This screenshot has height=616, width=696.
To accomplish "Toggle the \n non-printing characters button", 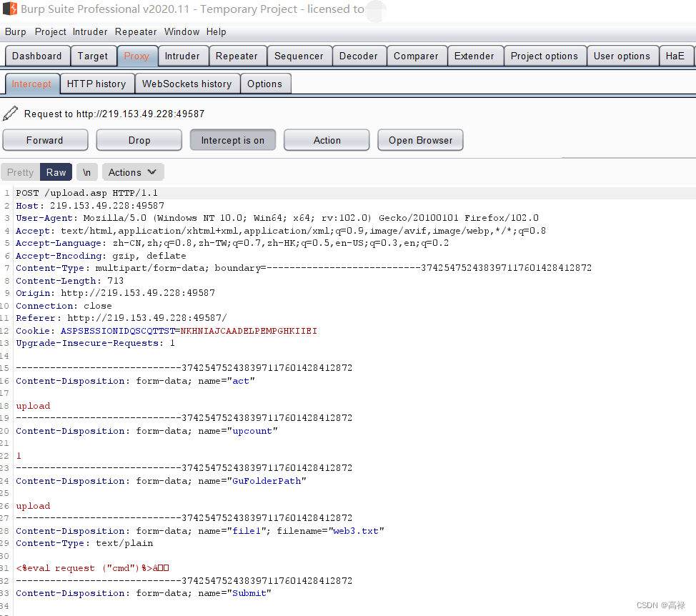I will coord(86,172).
